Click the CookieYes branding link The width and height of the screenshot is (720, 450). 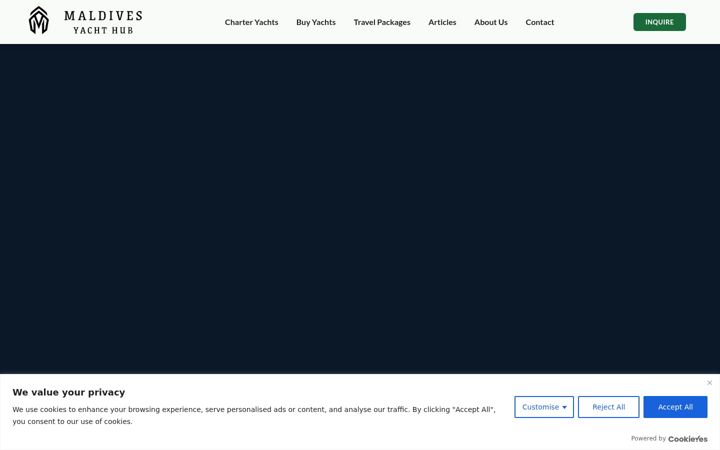(x=687, y=439)
